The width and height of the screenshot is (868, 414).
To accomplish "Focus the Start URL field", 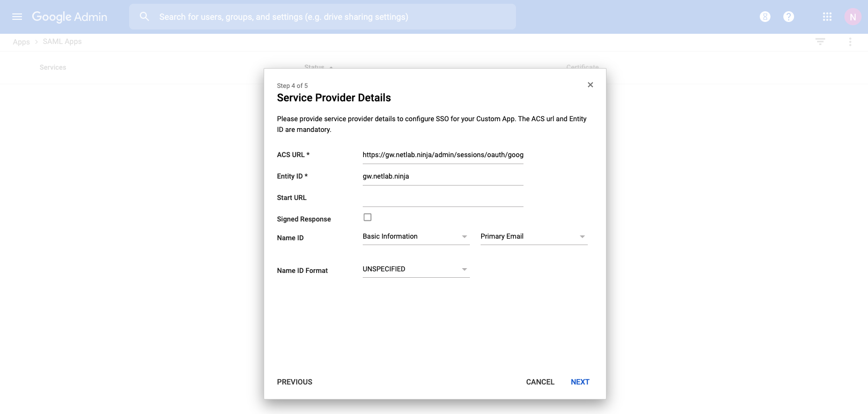I will [443, 198].
